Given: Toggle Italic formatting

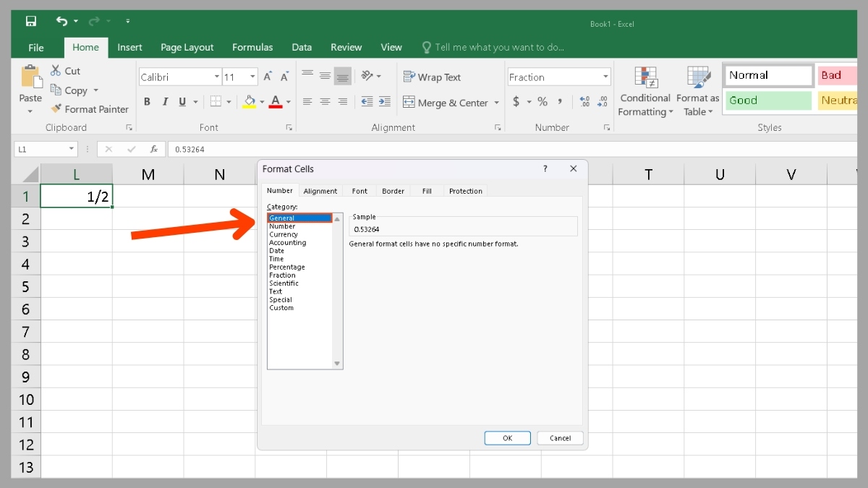Looking at the screenshot, I should (165, 102).
